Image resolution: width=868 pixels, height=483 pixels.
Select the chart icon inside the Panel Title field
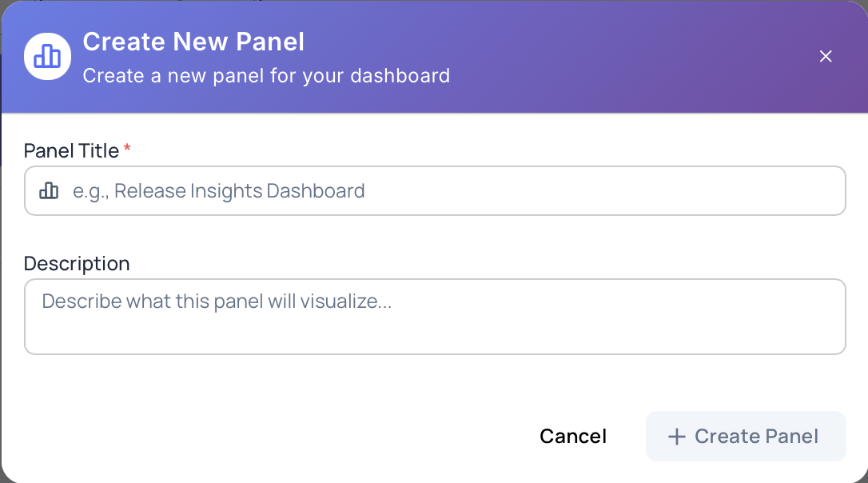(49, 190)
